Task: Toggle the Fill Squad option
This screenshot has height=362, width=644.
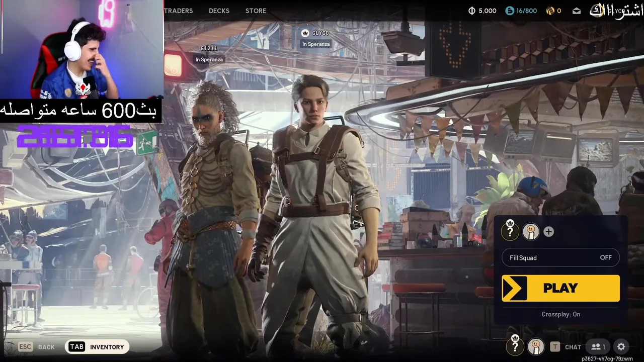Action: pos(560,257)
